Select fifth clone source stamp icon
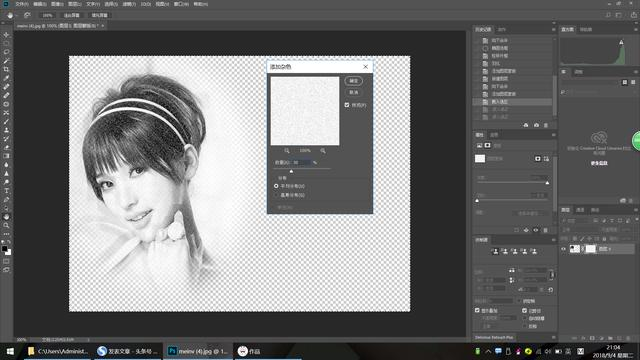The image size is (640, 360). [534, 251]
